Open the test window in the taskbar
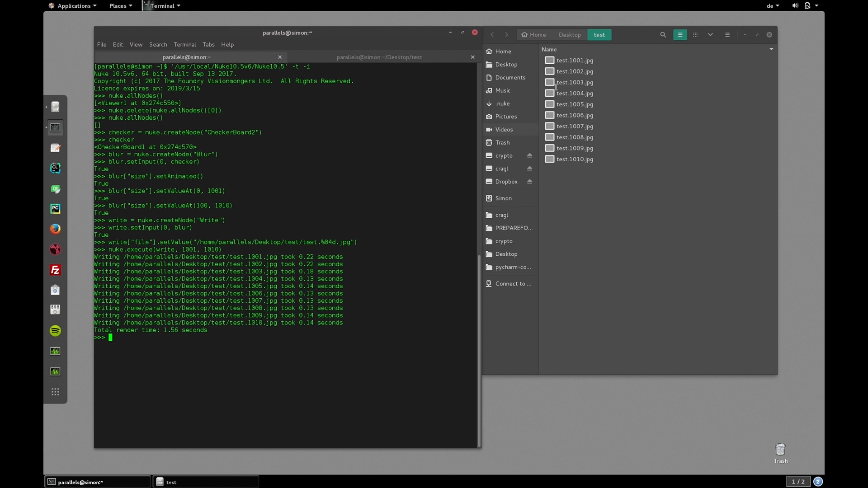This screenshot has height=488, width=868. 206,482
